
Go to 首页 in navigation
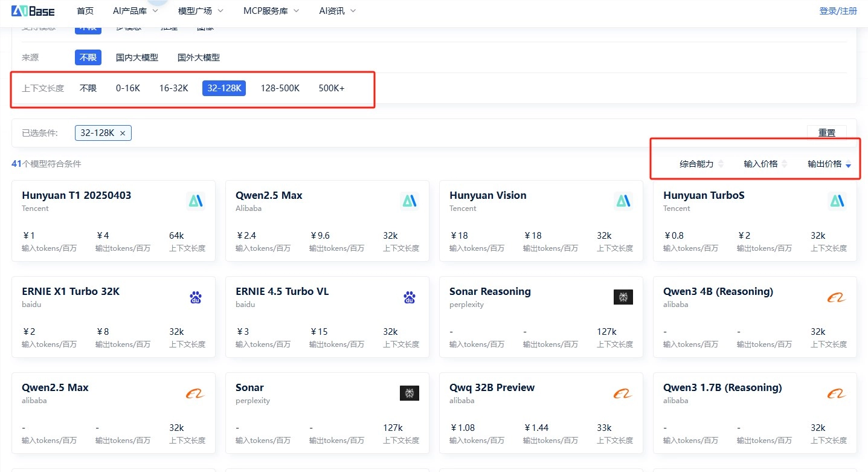pos(85,11)
